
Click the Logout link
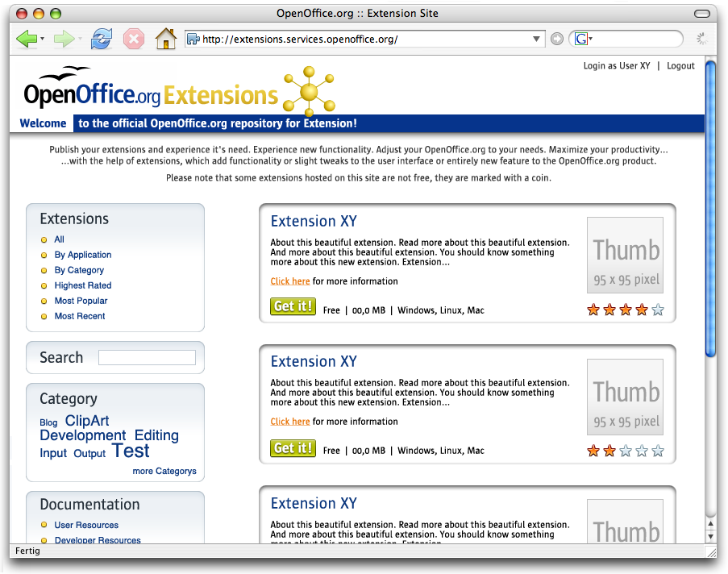[x=680, y=66]
